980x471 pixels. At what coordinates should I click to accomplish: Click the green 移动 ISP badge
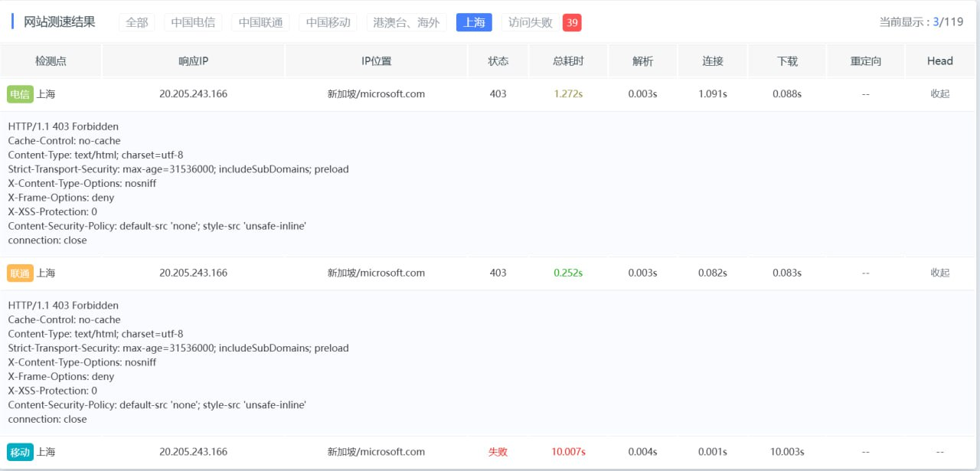coord(19,452)
